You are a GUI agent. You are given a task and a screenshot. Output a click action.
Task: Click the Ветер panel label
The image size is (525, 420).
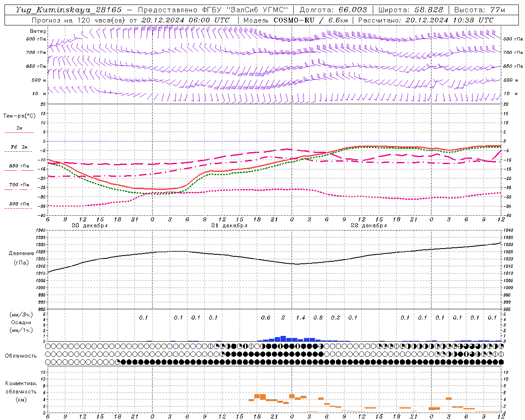tap(38, 31)
